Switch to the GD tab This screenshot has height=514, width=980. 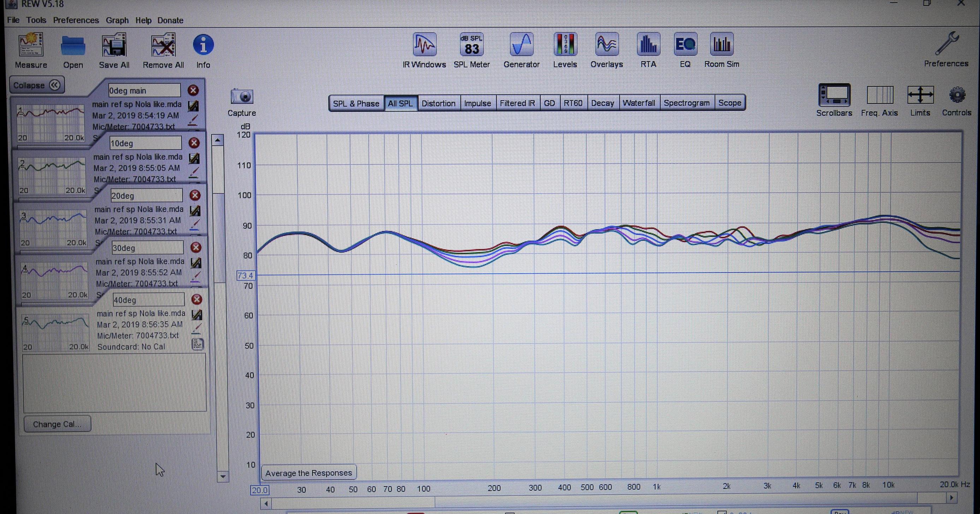[x=550, y=103]
